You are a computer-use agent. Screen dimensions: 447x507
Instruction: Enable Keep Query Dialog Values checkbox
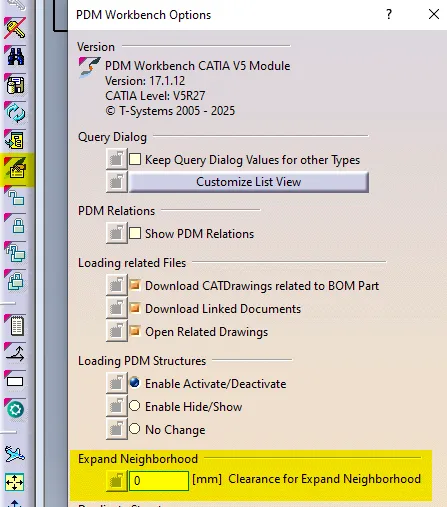135,159
